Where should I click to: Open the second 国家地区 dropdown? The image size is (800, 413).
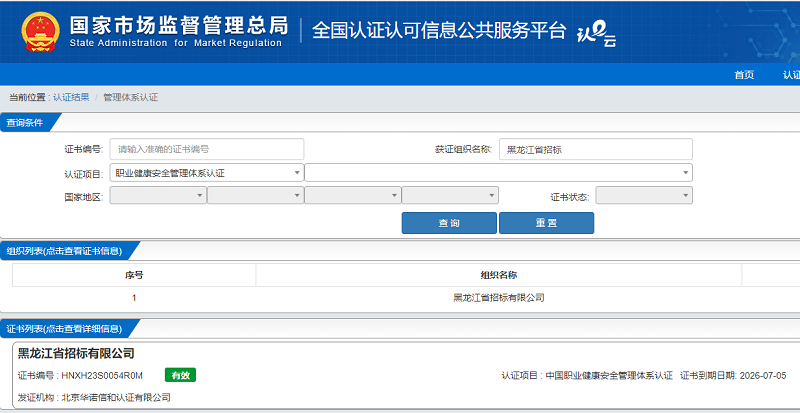click(254, 196)
